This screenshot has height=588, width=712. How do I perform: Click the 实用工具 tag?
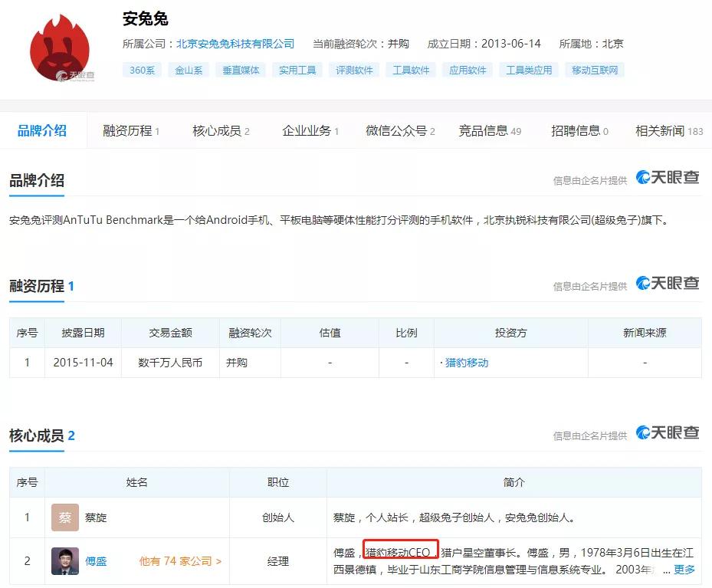[x=297, y=70]
